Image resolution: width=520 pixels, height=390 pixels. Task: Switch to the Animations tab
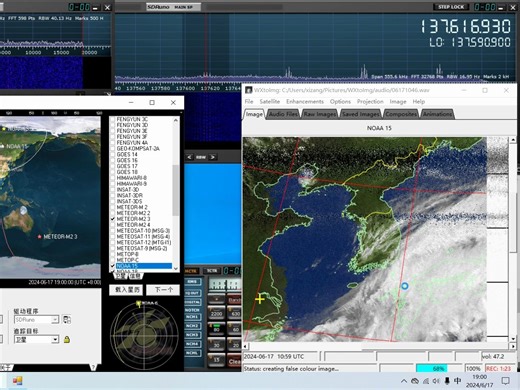click(437, 114)
